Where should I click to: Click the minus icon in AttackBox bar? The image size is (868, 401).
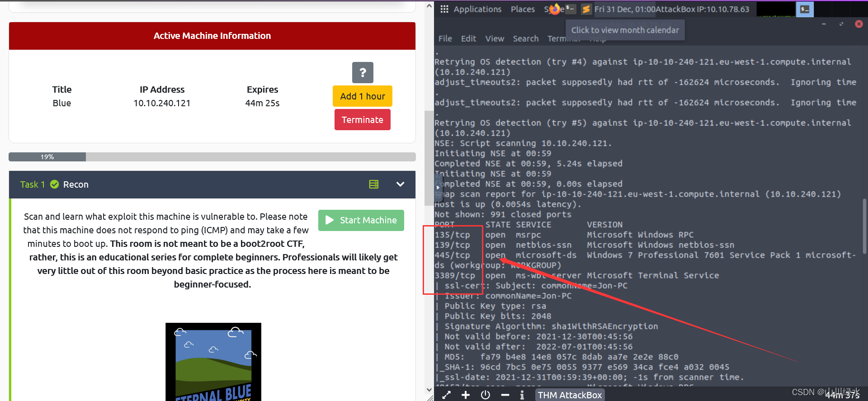(x=505, y=395)
